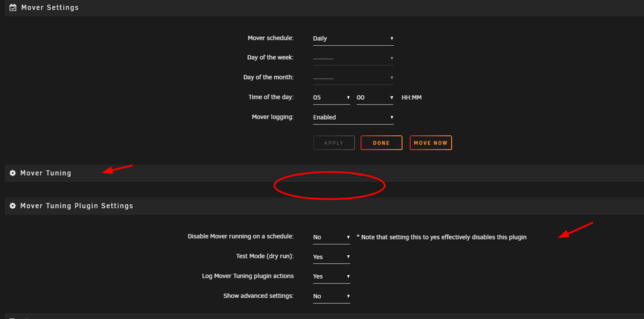Open the Day of the month dropdown

point(353,78)
